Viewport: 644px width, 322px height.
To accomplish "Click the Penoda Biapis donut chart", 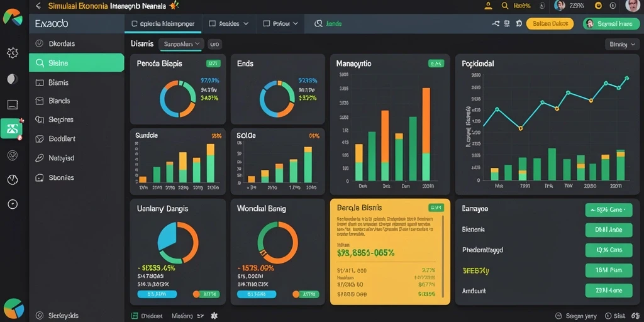I will [x=178, y=99].
